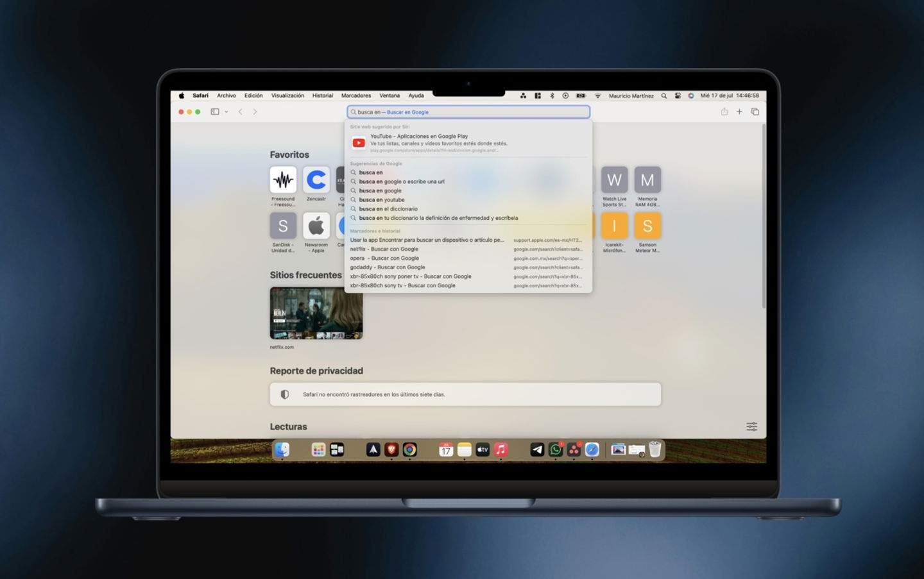Open Apple Music from the Dock
The height and width of the screenshot is (579, 924).
(x=500, y=449)
